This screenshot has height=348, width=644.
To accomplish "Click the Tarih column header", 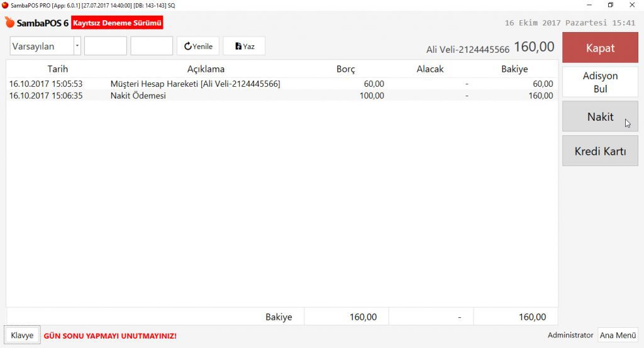I will [57, 69].
